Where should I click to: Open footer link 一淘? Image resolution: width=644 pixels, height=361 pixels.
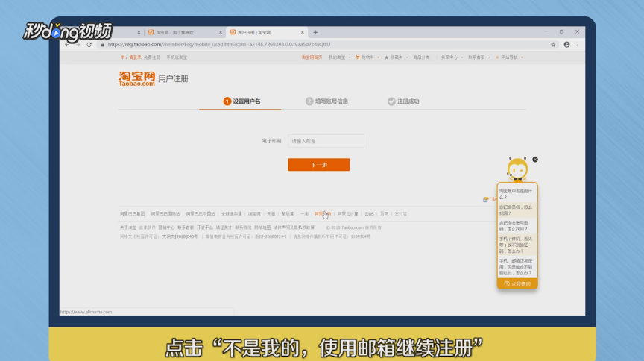pyautogui.click(x=304, y=214)
